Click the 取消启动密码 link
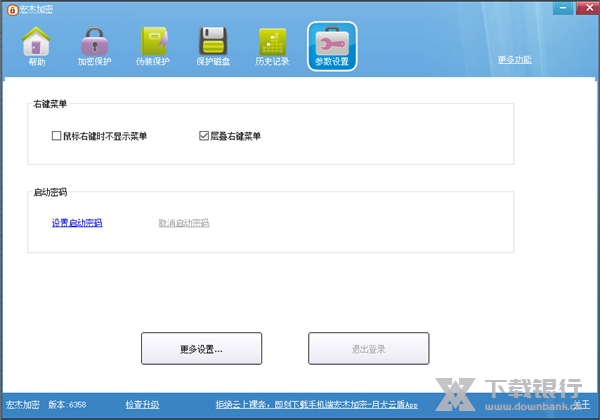600x420 pixels. pyautogui.click(x=184, y=223)
